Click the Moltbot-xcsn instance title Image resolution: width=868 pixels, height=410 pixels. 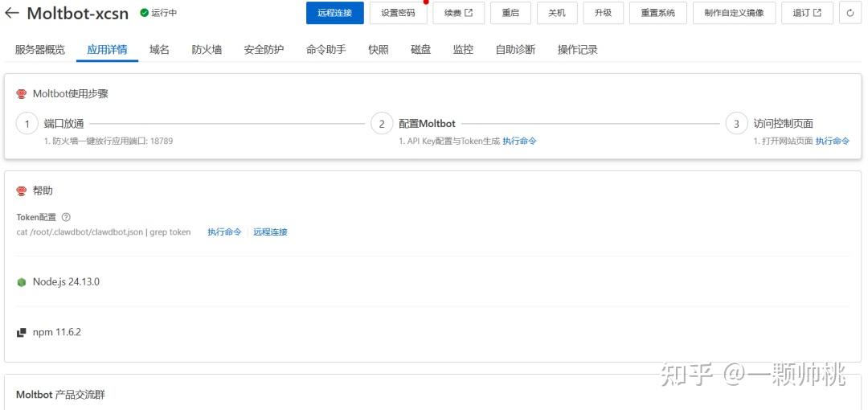(x=77, y=14)
